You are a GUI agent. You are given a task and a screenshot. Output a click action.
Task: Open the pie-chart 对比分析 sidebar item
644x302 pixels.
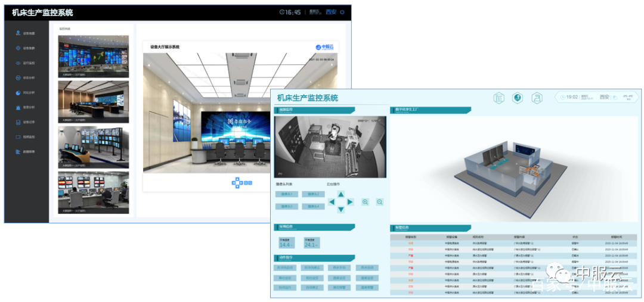click(24, 92)
